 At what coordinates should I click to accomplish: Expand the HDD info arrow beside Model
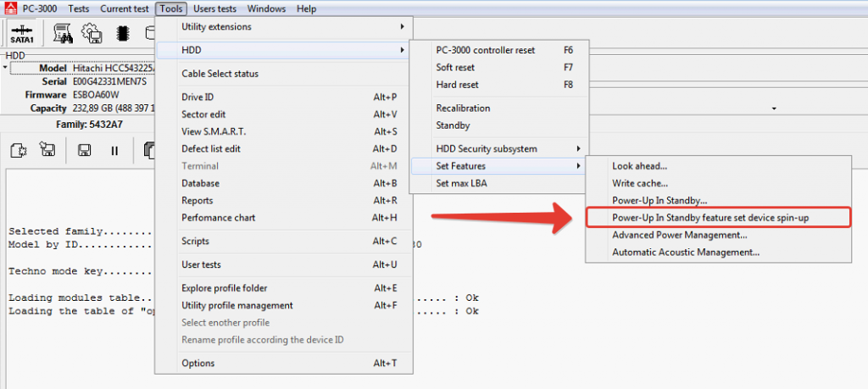pos(5,68)
